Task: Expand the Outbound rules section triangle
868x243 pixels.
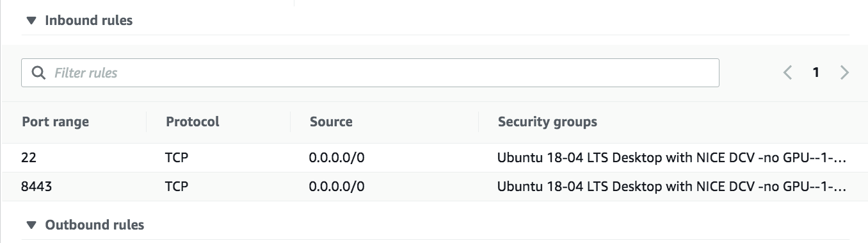Action: tap(31, 225)
